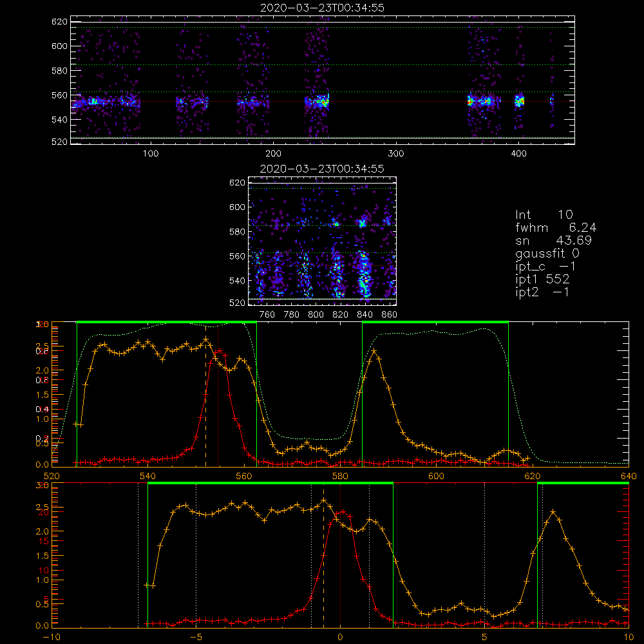This screenshot has height=644, width=644.
Task: Click the 780 tick label under the middle panel
Action: 292,315
